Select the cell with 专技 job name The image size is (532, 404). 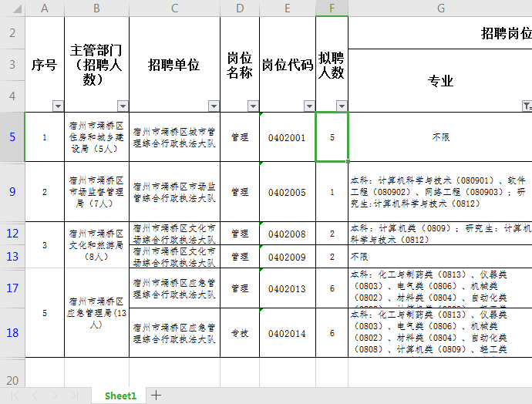point(240,334)
